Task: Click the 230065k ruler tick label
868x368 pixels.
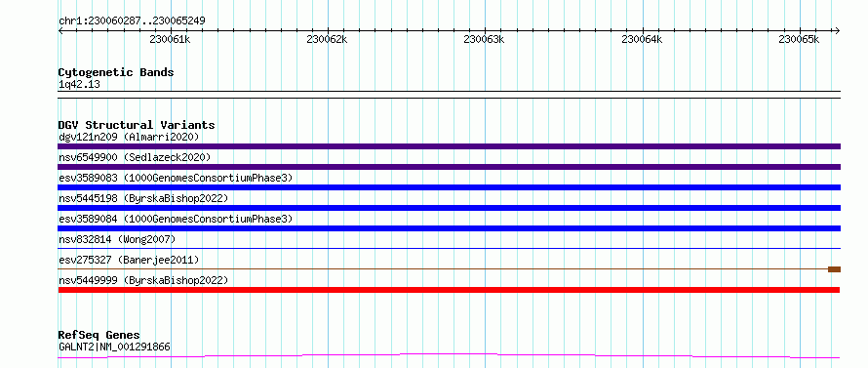Action: 799,40
